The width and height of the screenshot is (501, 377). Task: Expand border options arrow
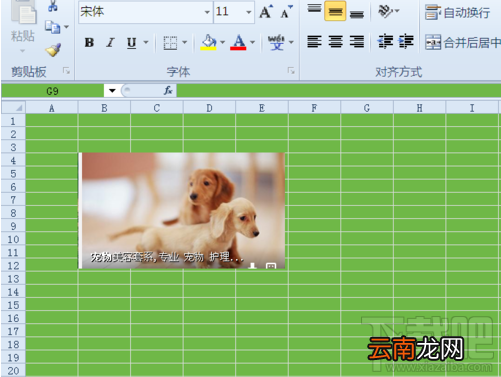[184, 42]
